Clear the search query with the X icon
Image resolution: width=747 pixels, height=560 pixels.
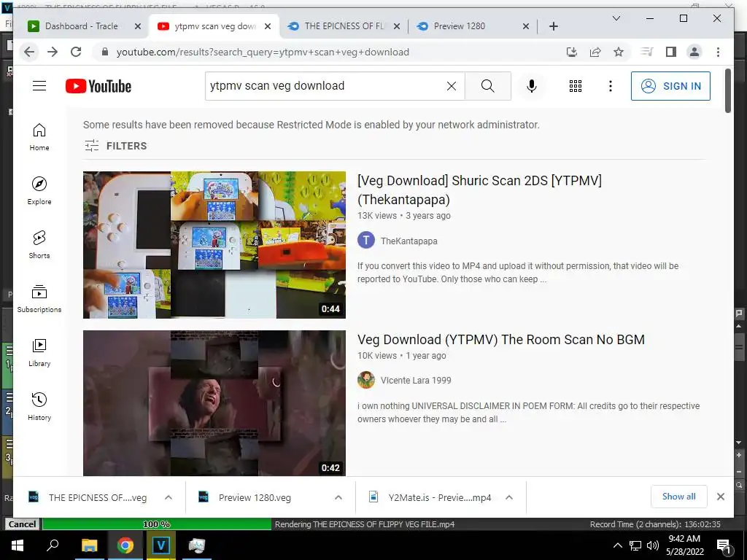(x=451, y=86)
